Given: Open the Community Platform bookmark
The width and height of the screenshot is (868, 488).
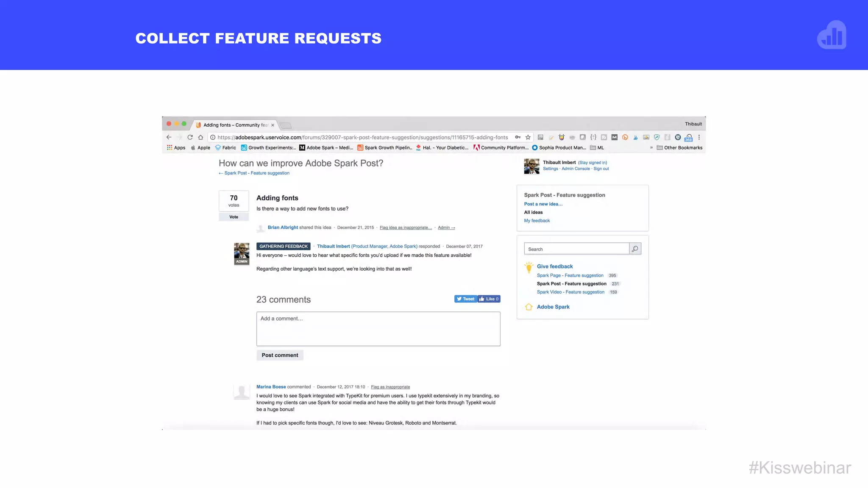Looking at the screenshot, I should pos(501,148).
